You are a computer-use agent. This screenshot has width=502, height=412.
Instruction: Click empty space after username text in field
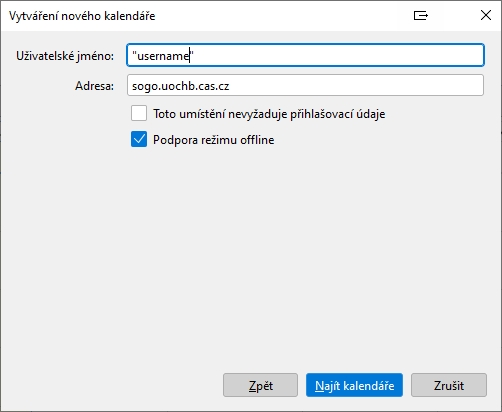coord(337,55)
